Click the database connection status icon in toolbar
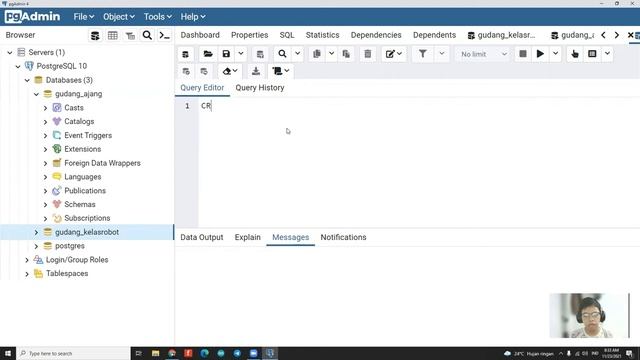 [185, 54]
